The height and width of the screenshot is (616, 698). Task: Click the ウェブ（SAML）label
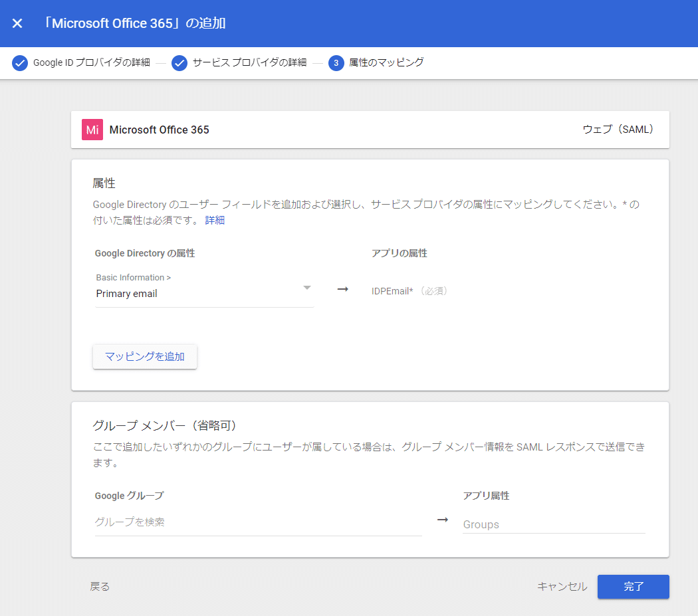click(x=618, y=130)
